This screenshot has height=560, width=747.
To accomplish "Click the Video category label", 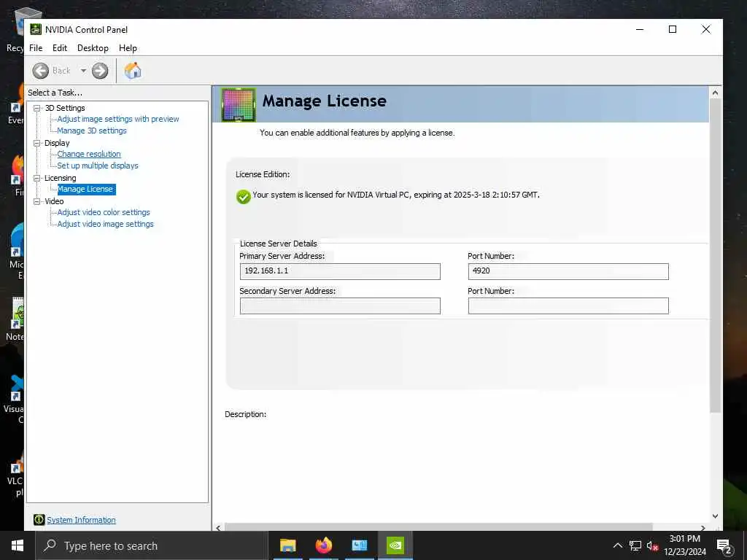I will (54, 201).
